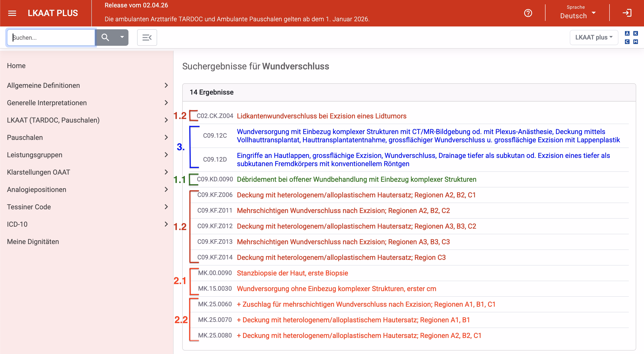Click the help question mark icon
The width and height of the screenshot is (644, 354).
point(528,13)
